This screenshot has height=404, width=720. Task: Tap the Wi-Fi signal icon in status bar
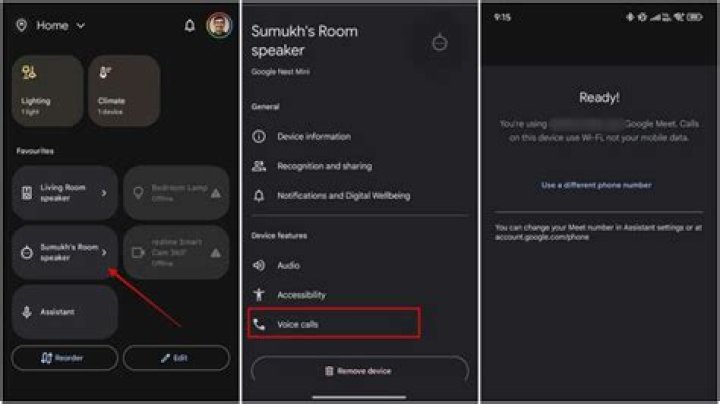[x=679, y=17]
